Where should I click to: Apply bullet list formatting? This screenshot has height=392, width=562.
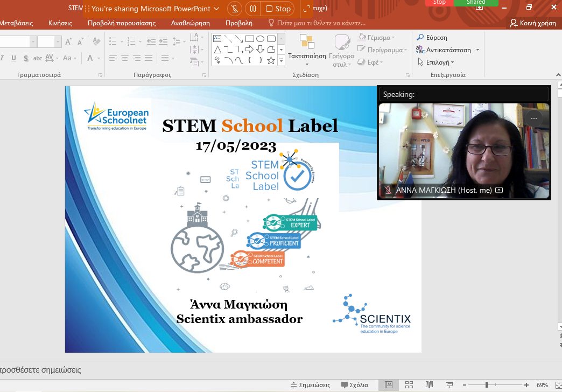(114, 41)
